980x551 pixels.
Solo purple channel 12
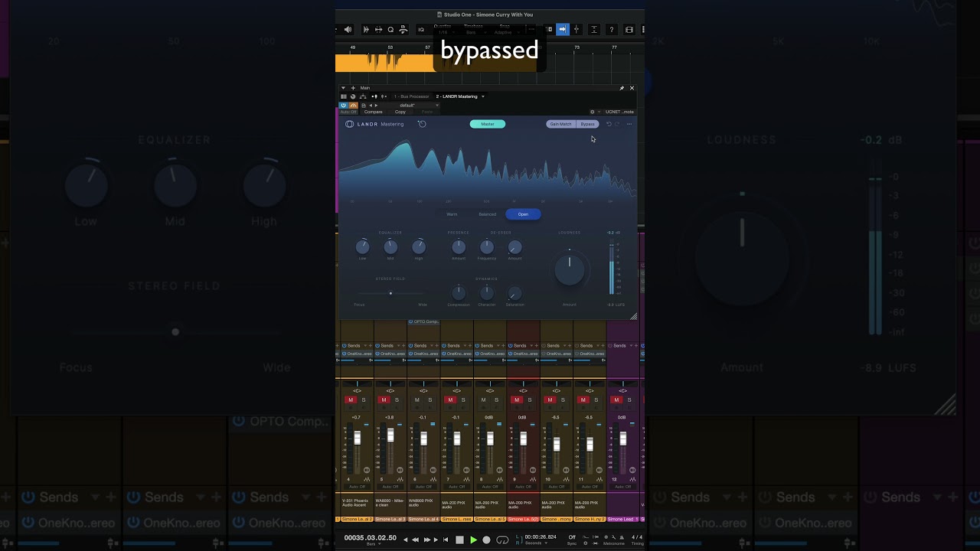629,399
